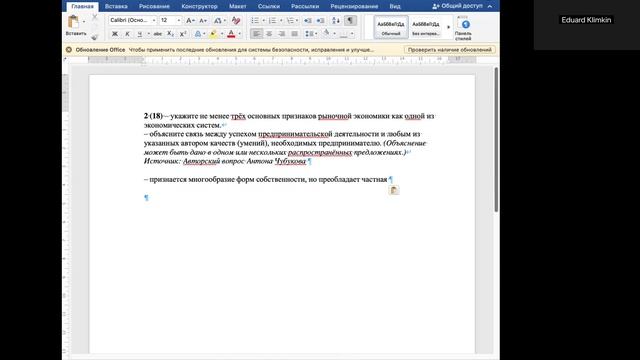Collapse the ribbon with the chevron
The image size is (640, 360).
click(x=490, y=6)
